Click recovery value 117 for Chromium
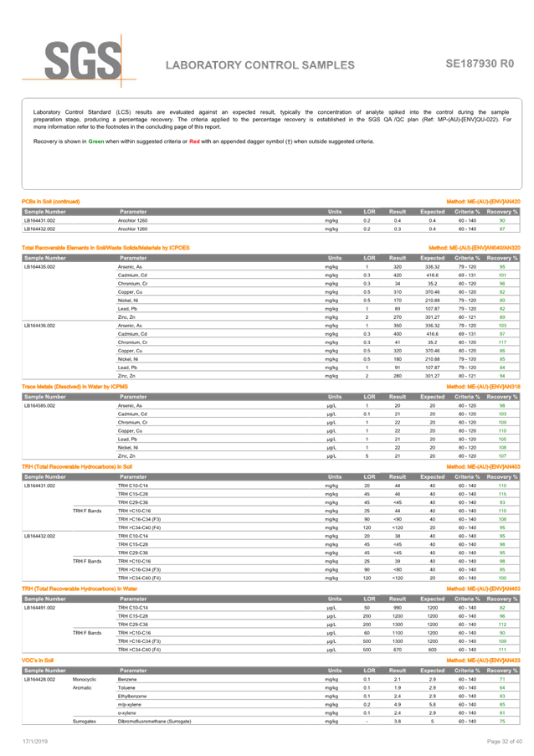Image resolution: width=534 pixels, height=756 pixels. (502, 342)
